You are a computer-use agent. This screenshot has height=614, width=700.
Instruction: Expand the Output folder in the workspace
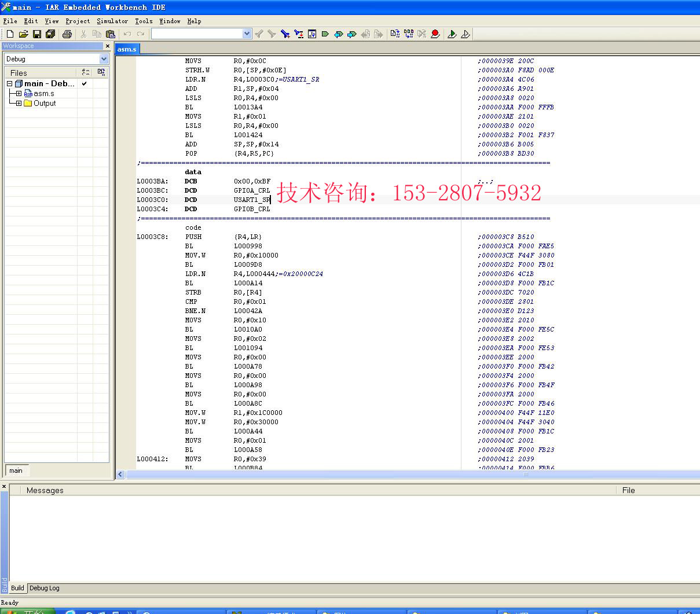pos(18,103)
